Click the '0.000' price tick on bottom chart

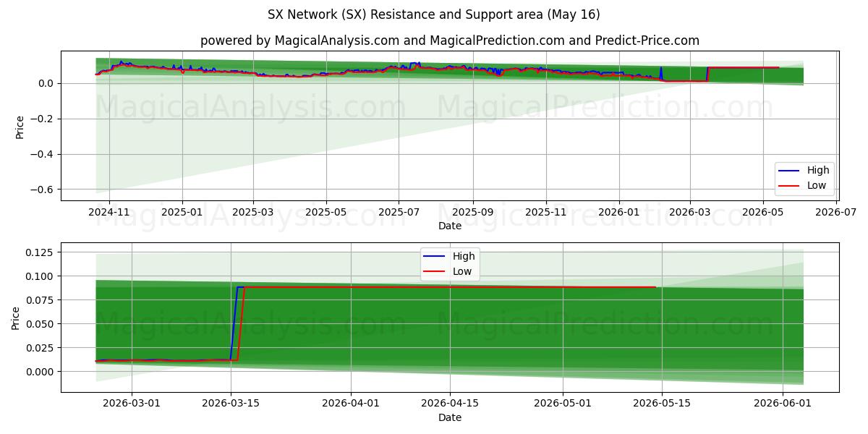[41, 372]
